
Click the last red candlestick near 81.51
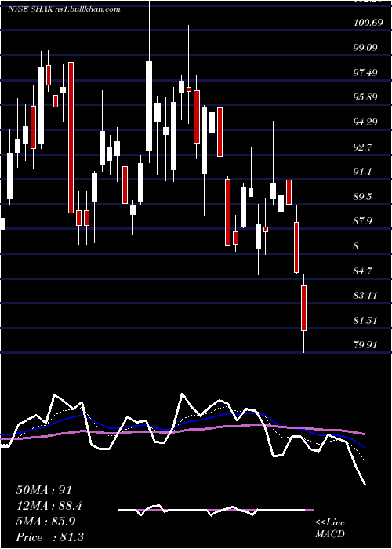click(304, 308)
